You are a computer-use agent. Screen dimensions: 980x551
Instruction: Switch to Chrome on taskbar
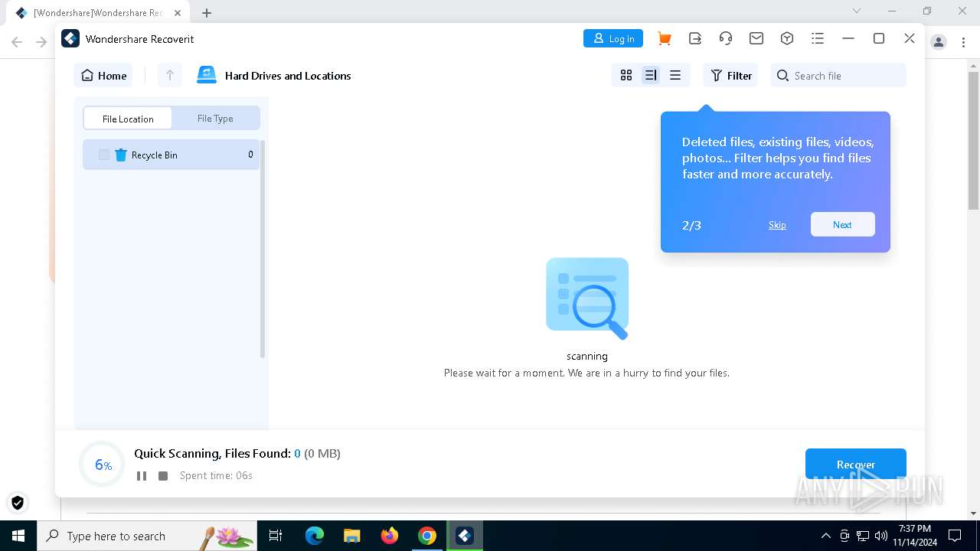427,536
